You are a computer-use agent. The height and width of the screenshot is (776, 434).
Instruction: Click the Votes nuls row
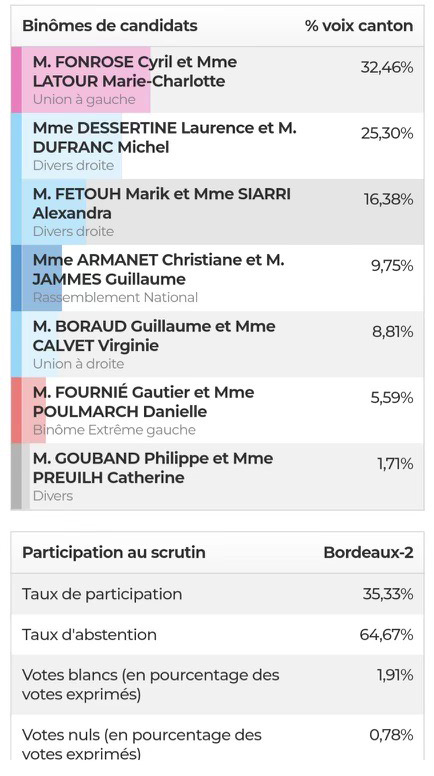[x=217, y=737]
